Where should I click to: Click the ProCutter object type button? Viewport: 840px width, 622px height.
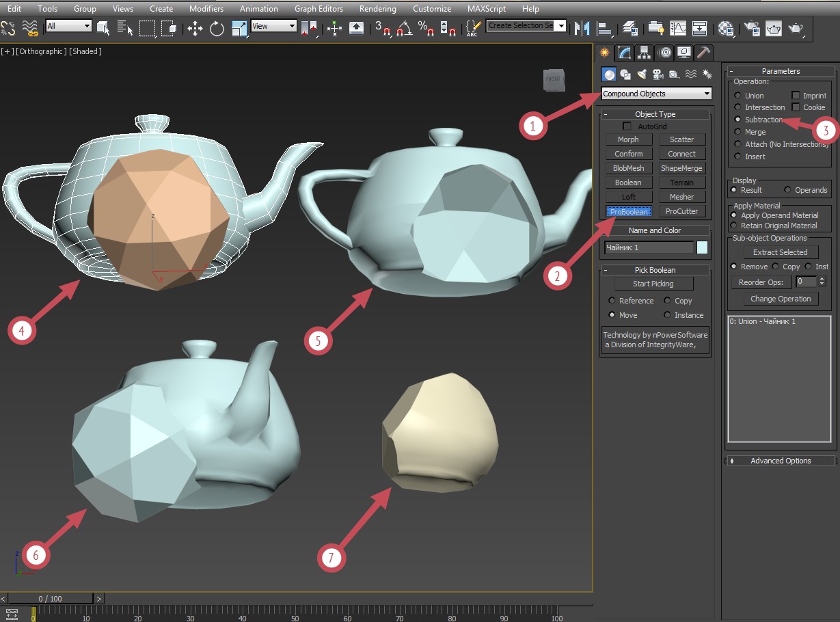pyautogui.click(x=681, y=211)
